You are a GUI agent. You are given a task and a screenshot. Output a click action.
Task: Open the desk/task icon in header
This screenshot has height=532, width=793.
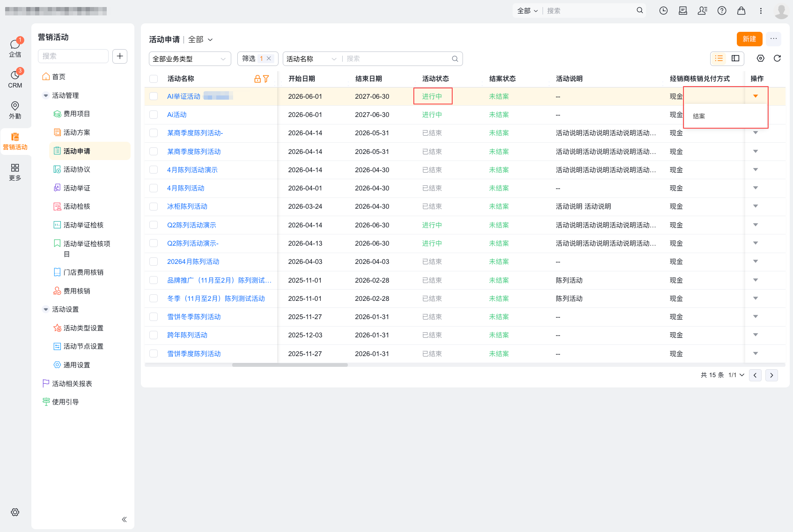683,10
